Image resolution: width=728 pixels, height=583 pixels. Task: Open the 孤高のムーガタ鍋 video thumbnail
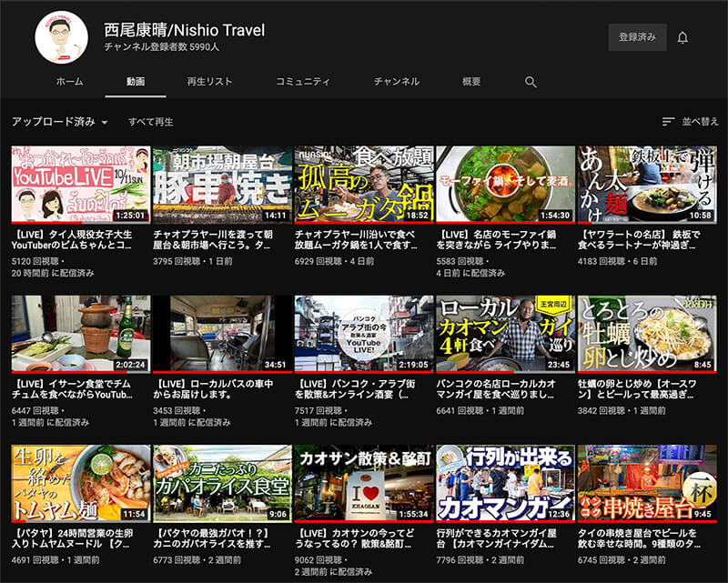point(362,185)
